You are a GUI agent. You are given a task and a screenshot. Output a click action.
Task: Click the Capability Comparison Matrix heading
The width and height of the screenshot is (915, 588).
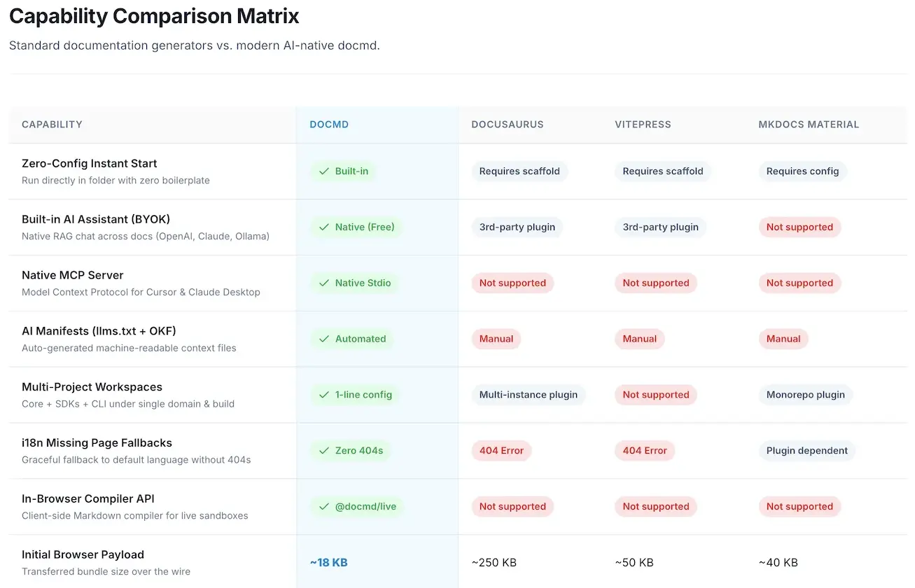(154, 15)
